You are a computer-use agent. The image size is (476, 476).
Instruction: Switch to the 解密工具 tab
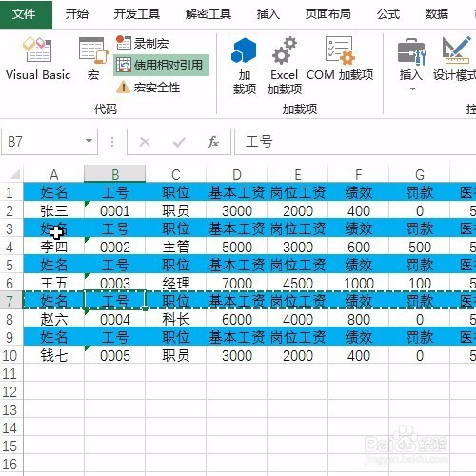[x=208, y=14]
